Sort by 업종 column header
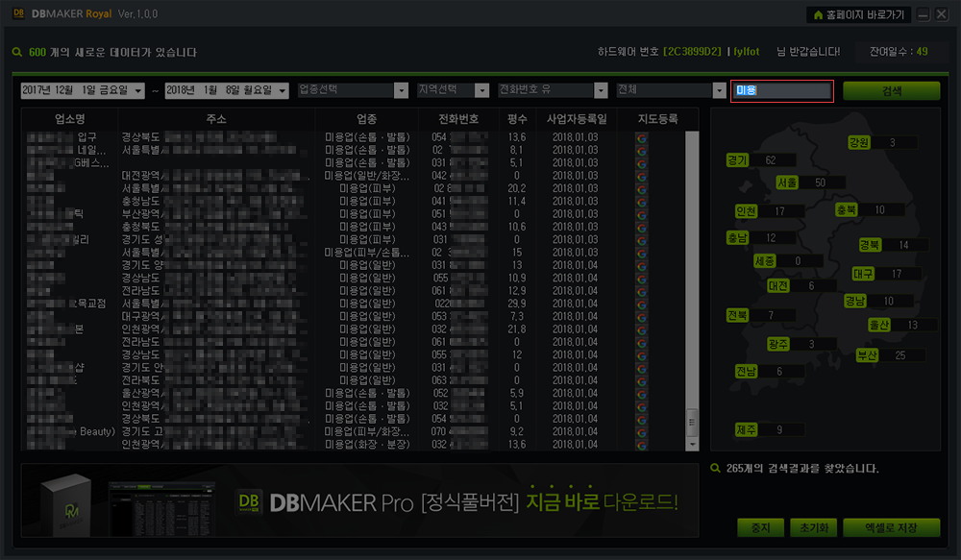The width and height of the screenshot is (961, 560). pos(366,119)
